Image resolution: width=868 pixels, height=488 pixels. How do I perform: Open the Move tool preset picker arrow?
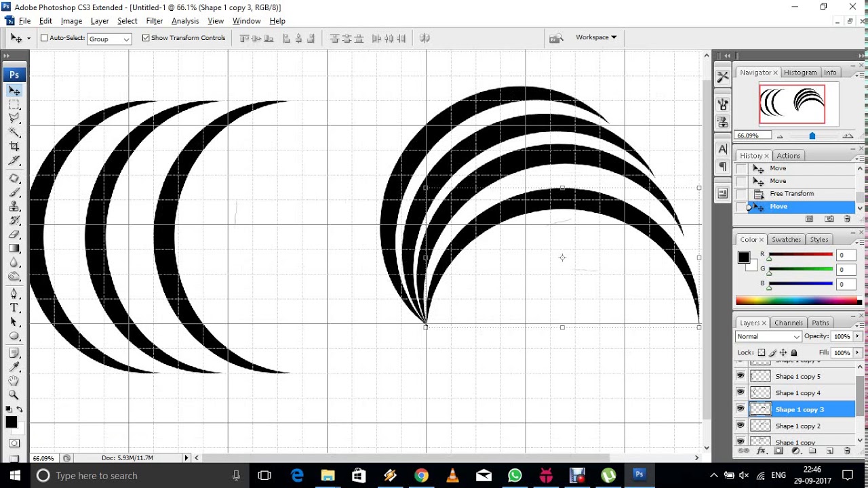pos(28,38)
